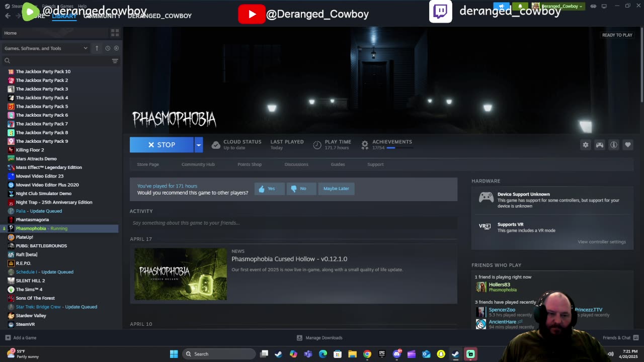Open the Discussions tab

click(296, 164)
